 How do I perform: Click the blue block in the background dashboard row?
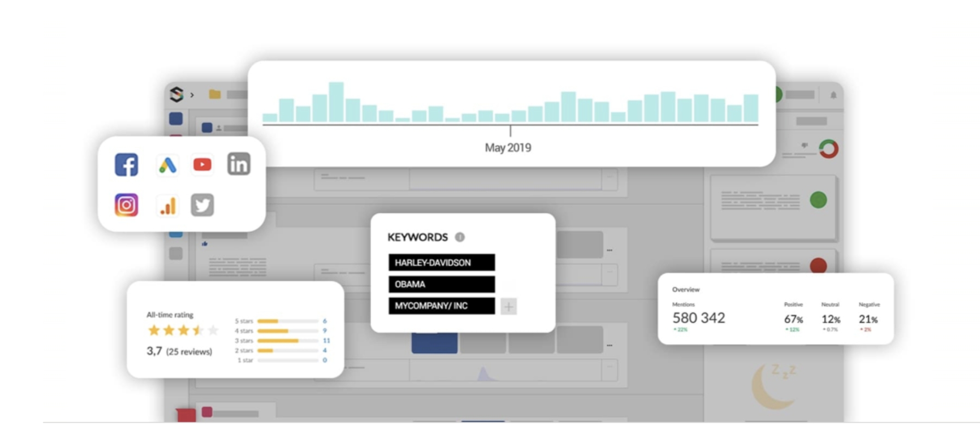tap(435, 343)
